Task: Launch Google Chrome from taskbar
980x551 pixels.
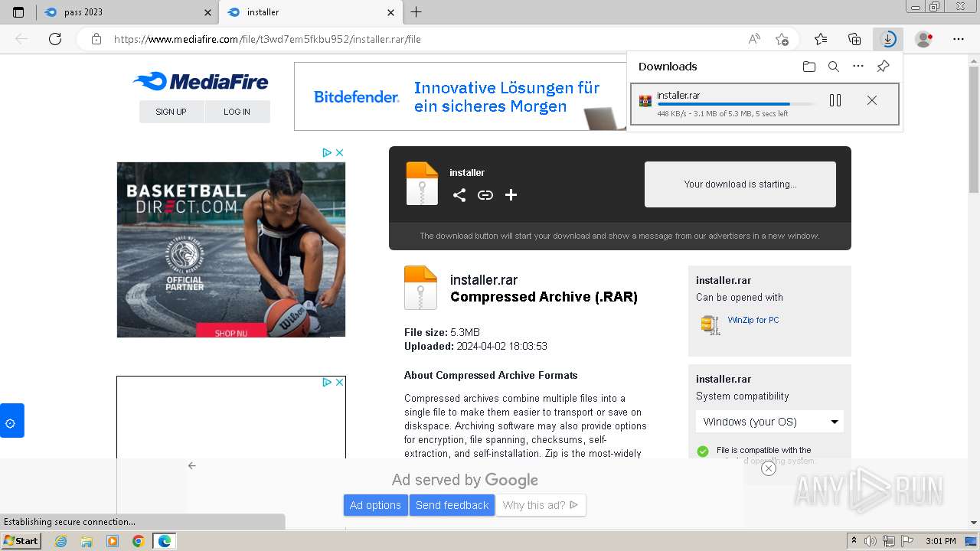Action: 139,541
